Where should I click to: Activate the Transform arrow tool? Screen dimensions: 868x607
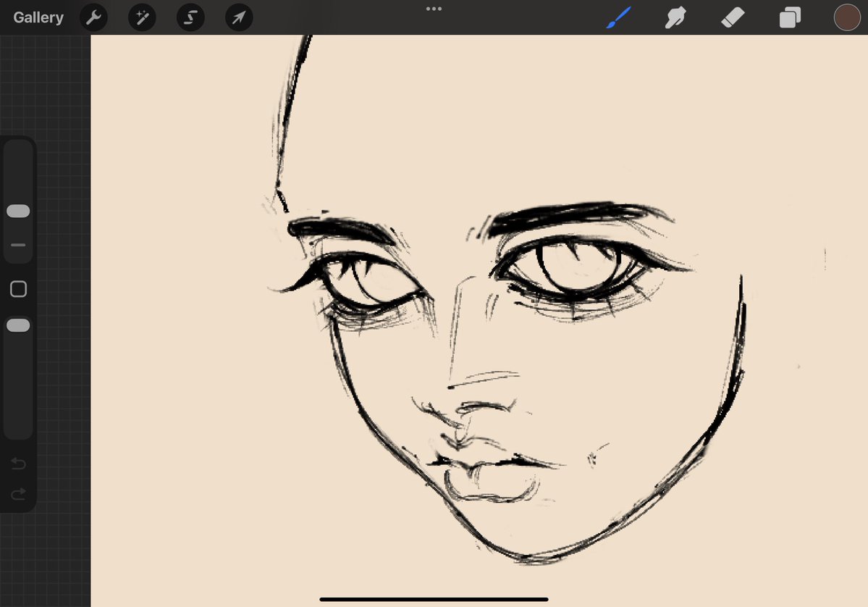[x=239, y=17]
